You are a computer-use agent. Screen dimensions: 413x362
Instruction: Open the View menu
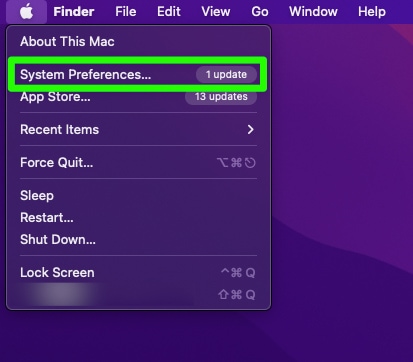[216, 12]
